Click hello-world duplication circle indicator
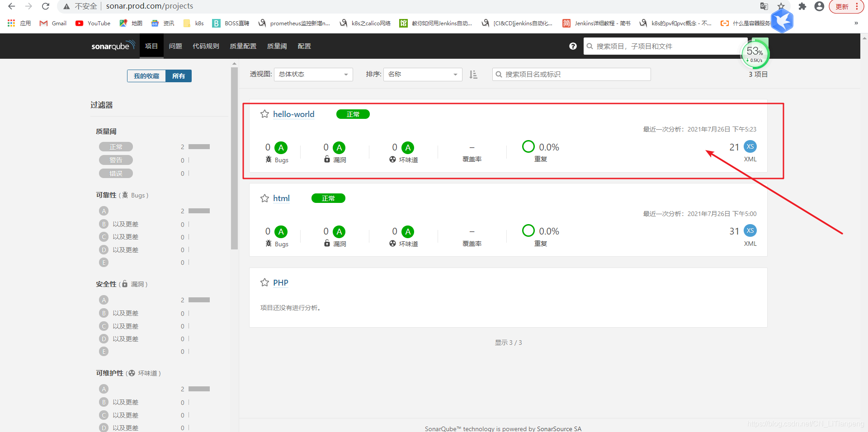Screen dimensions: 868x432 528,146
